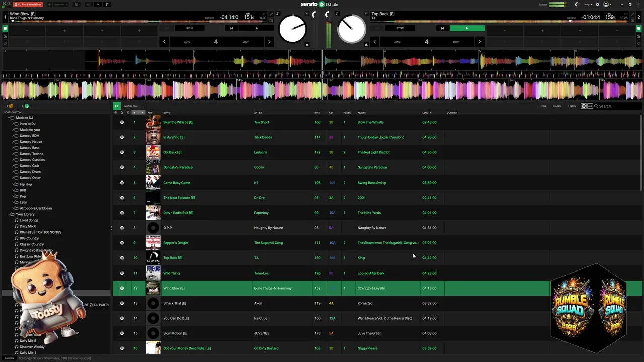Expand the Dance / House folder
This screenshot has width=644, height=362.
[x=13, y=142]
